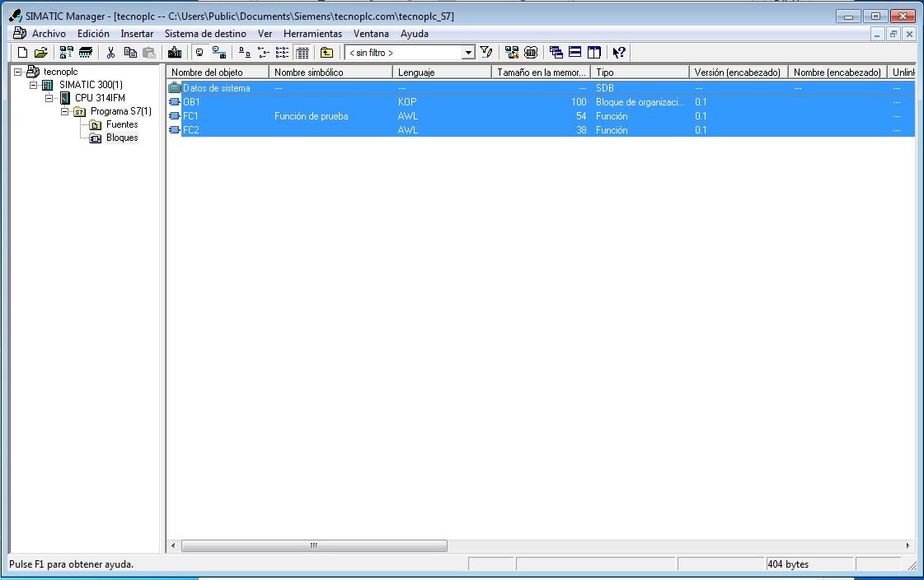Select the Programa S7(1) folder icon

[80, 111]
